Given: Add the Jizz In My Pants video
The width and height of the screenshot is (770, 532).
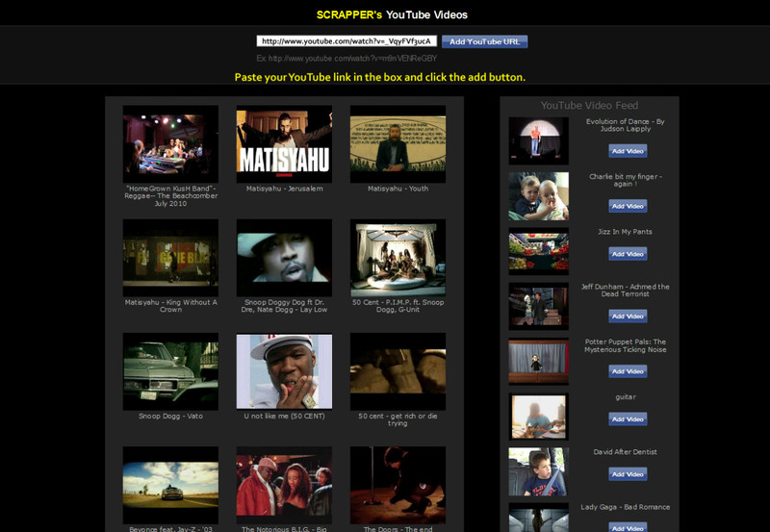Looking at the screenshot, I should (x=628, y=254).
